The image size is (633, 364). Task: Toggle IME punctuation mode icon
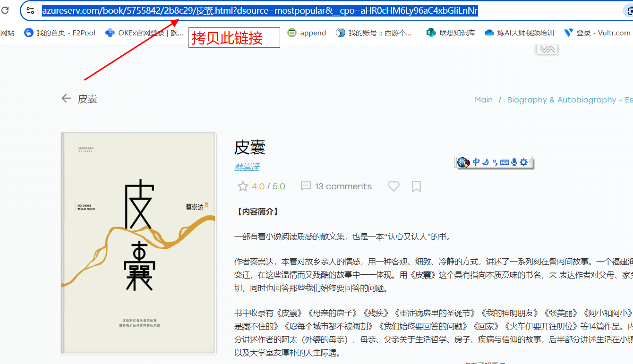pyautogui.click(x=495, y=162)
